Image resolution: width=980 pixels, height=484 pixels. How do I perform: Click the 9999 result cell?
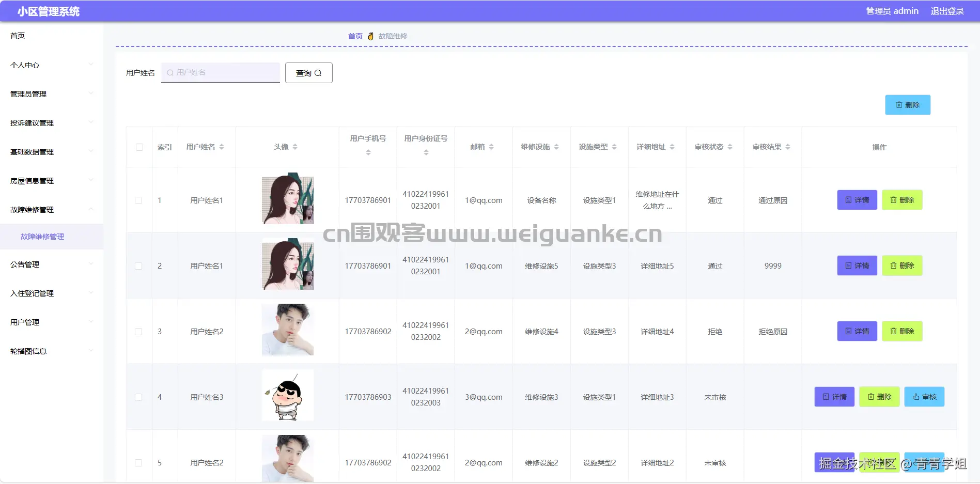click(x=773, y=266)
